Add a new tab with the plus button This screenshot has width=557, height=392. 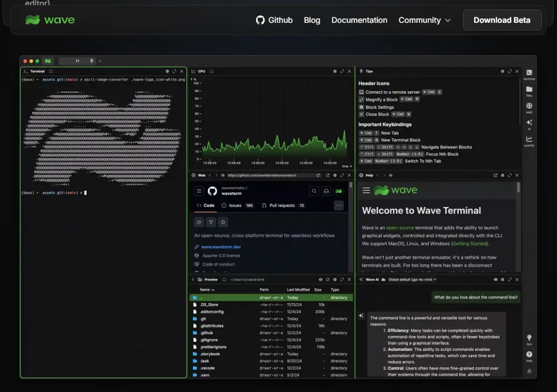(x=100, y=61)
